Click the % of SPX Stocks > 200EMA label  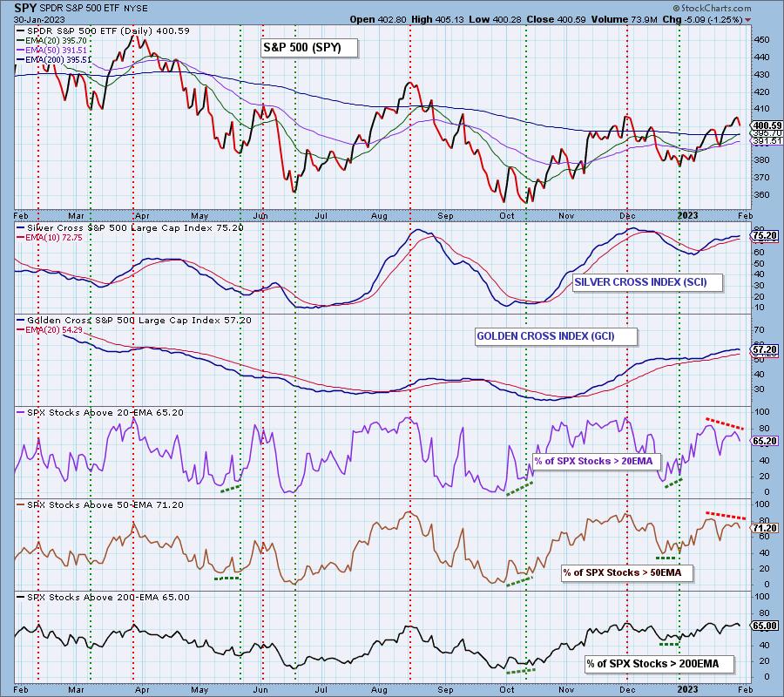pyautogui.click(x=659, y=664)
